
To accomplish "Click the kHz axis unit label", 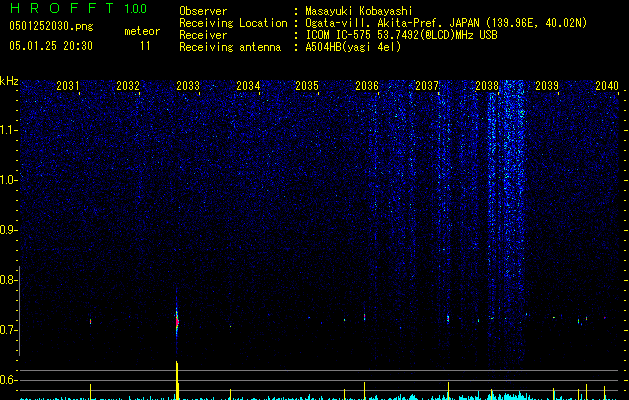I will tap(9, 81).
